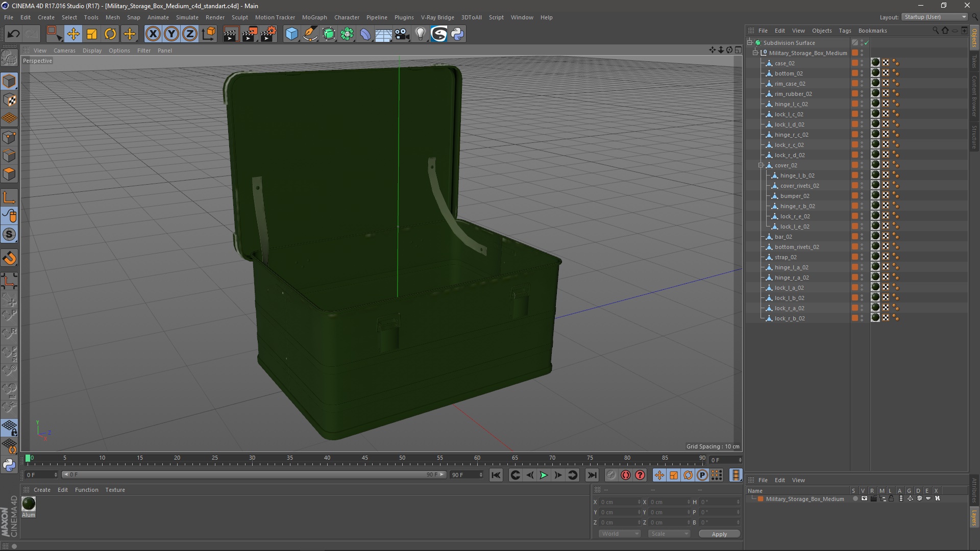The width and height of the screenshot is (980, 551).
Task: Add a Floor environment object
Action: (x=384, y=34)
